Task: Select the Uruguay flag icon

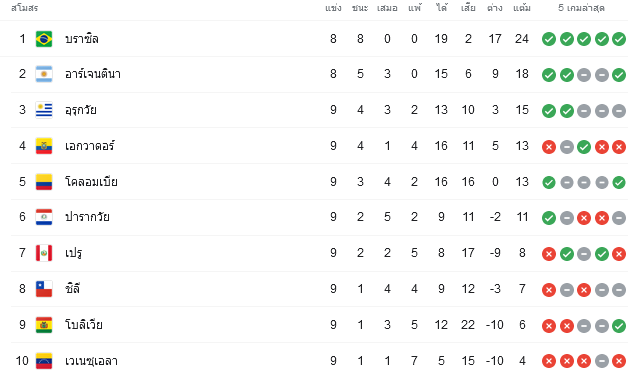Action: (x=44, y=110)
